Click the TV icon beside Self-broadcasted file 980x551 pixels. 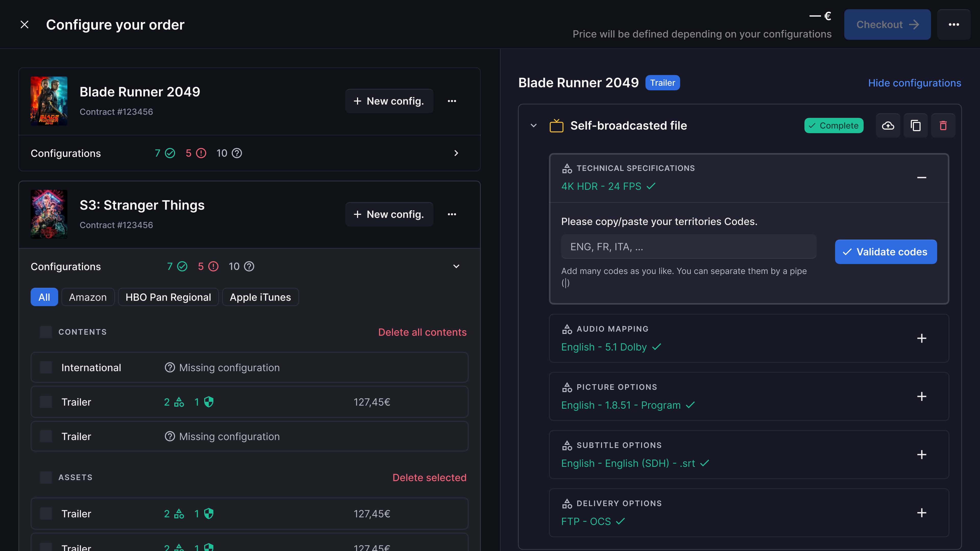click(556, 126)
